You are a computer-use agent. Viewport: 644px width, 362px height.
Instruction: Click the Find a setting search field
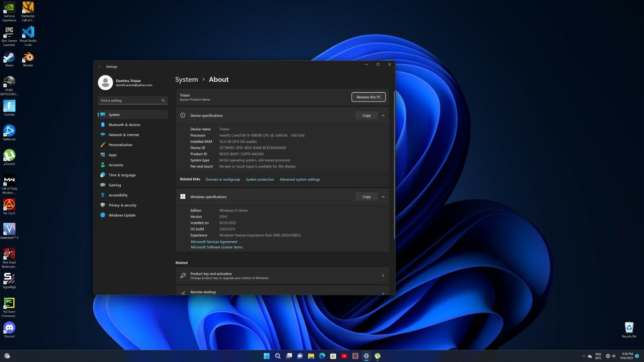pyautogui.click(x=132, y=101)
